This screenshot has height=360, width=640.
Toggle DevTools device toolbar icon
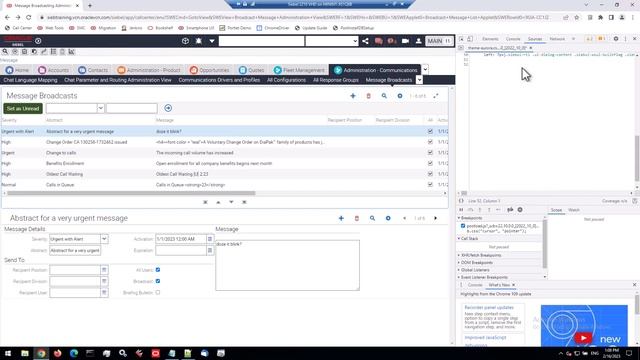tap(470, 39)
